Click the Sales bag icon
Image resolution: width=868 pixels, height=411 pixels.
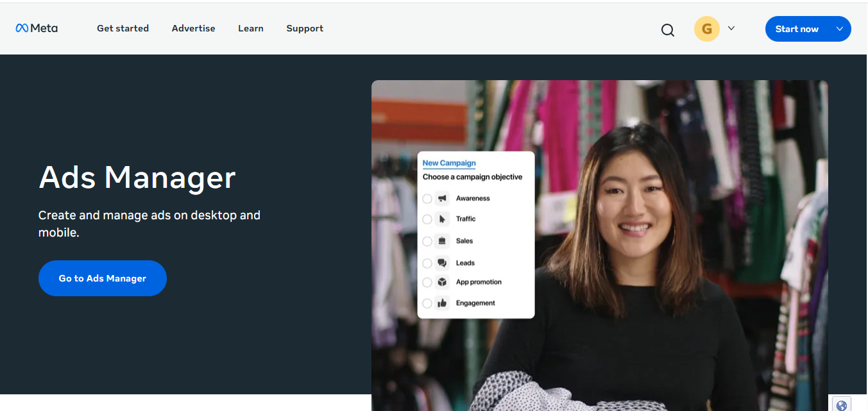[x=442, y=241]
